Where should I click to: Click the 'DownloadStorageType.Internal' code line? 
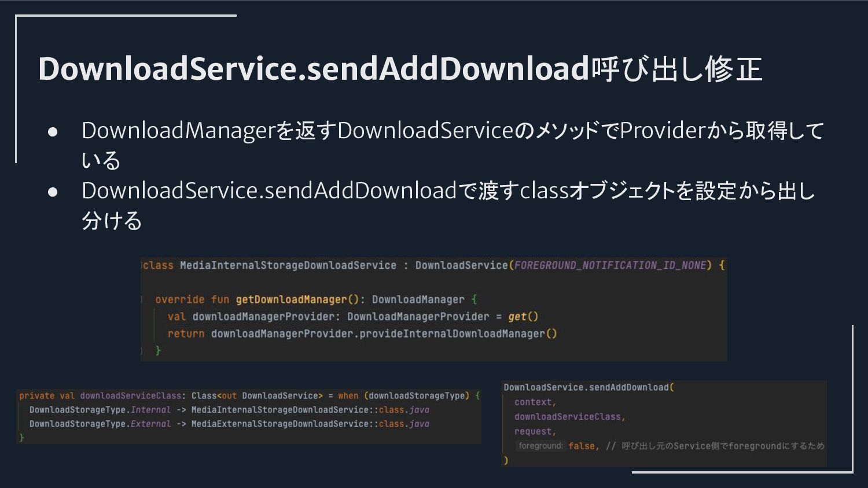click(229, 410)
